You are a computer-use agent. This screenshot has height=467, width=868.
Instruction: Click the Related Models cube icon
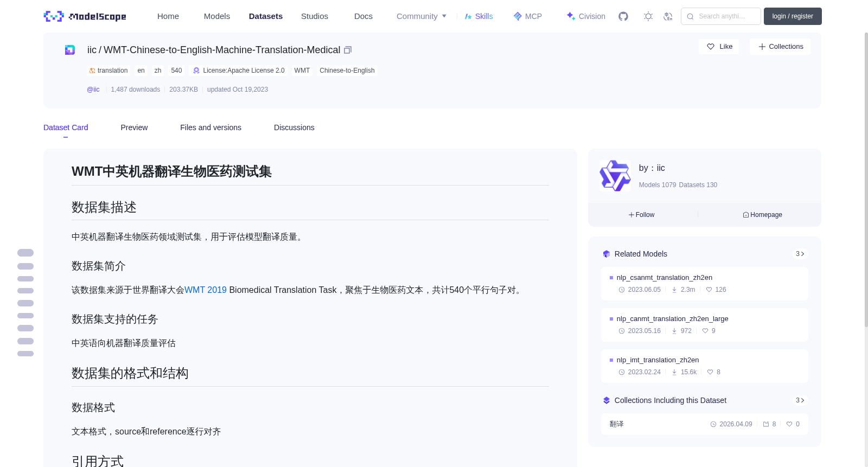coord(607,254)
